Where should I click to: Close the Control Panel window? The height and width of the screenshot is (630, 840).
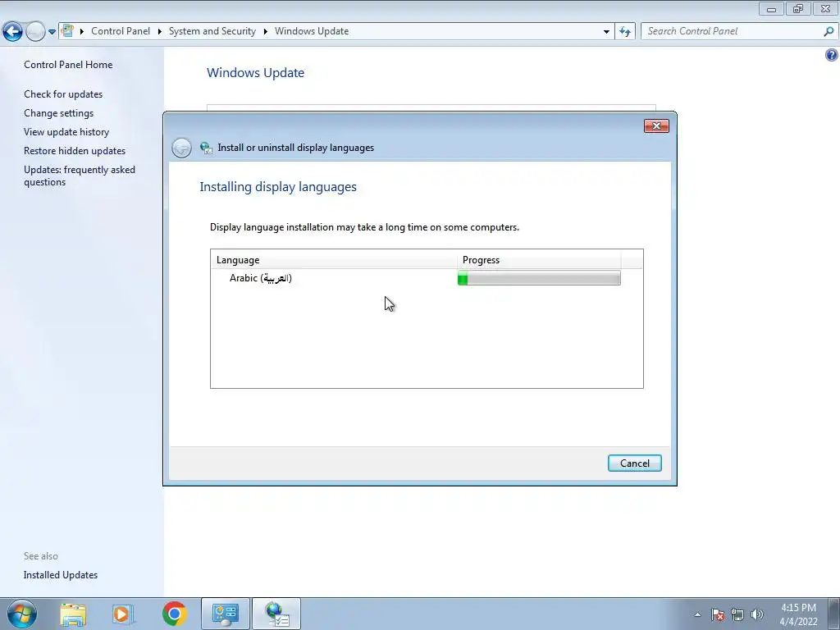825,8
